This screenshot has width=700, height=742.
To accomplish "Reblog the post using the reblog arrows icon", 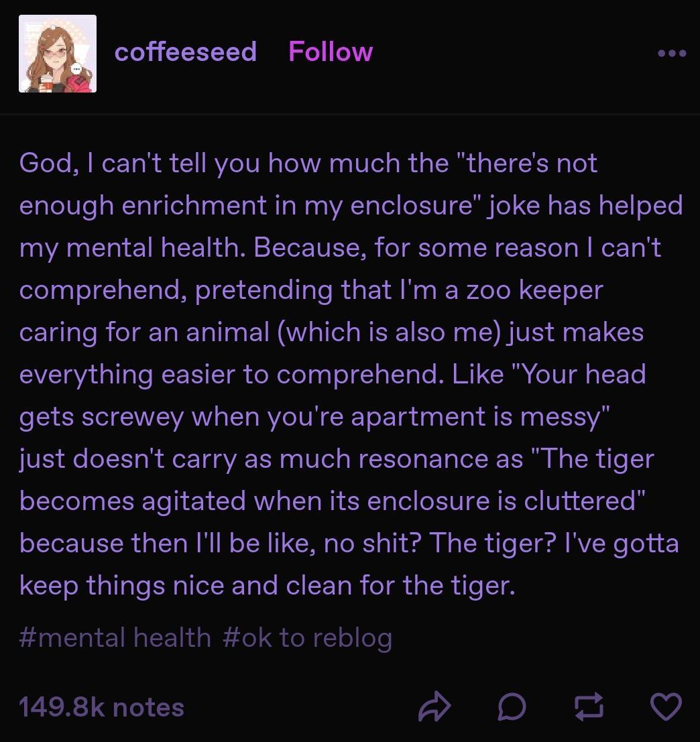I will 589,707.
